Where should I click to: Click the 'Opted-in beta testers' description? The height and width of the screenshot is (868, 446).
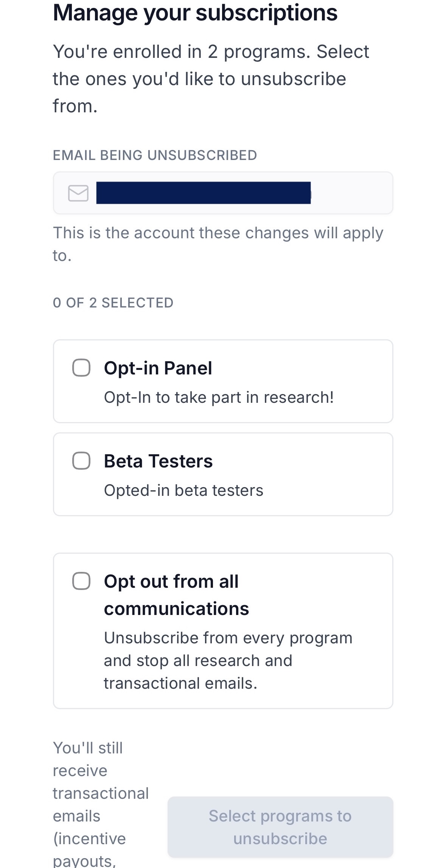pos(183,491)
